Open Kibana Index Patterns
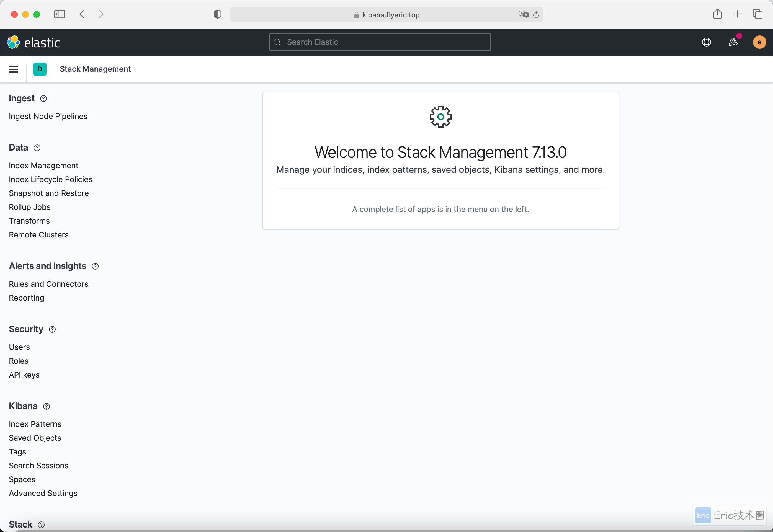The image size is (773, 532). (x=35, y=424)
